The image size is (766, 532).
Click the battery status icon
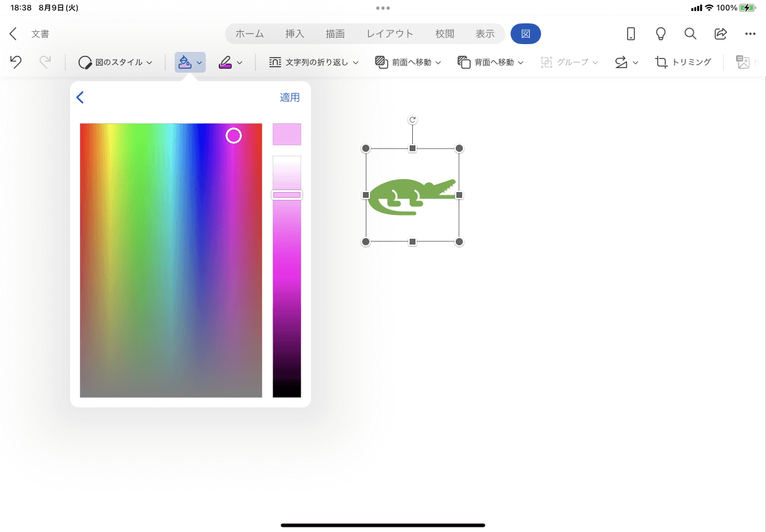coord(747,8)
